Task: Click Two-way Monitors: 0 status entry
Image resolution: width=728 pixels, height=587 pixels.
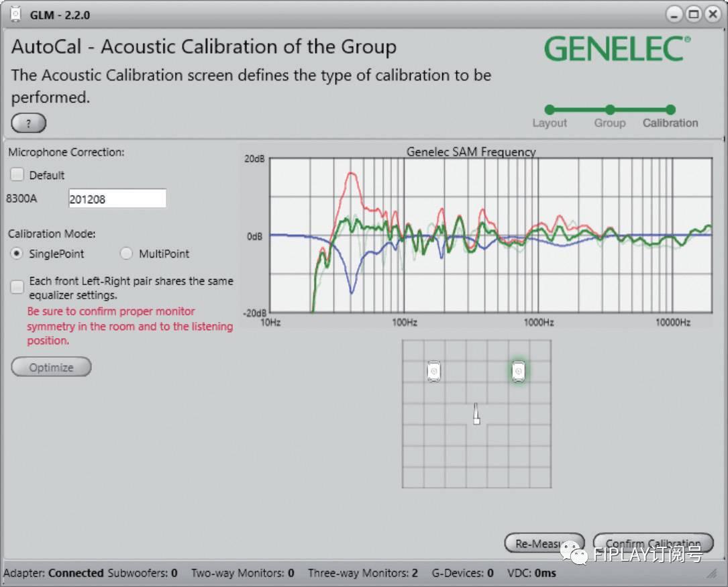Action: click(x=243, y=573)
